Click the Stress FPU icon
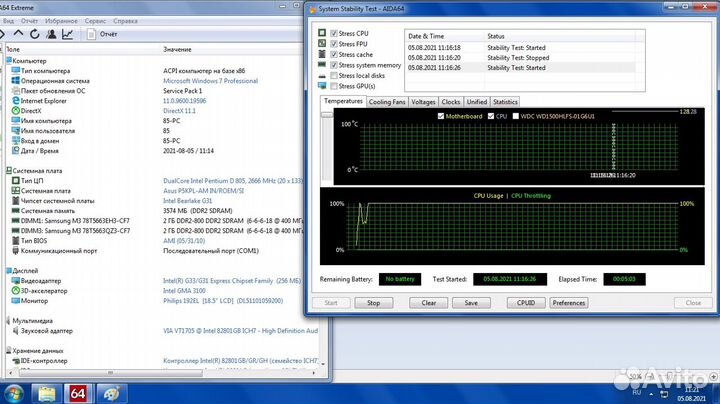This screenshot has width=720, height=404. point(322,44)
